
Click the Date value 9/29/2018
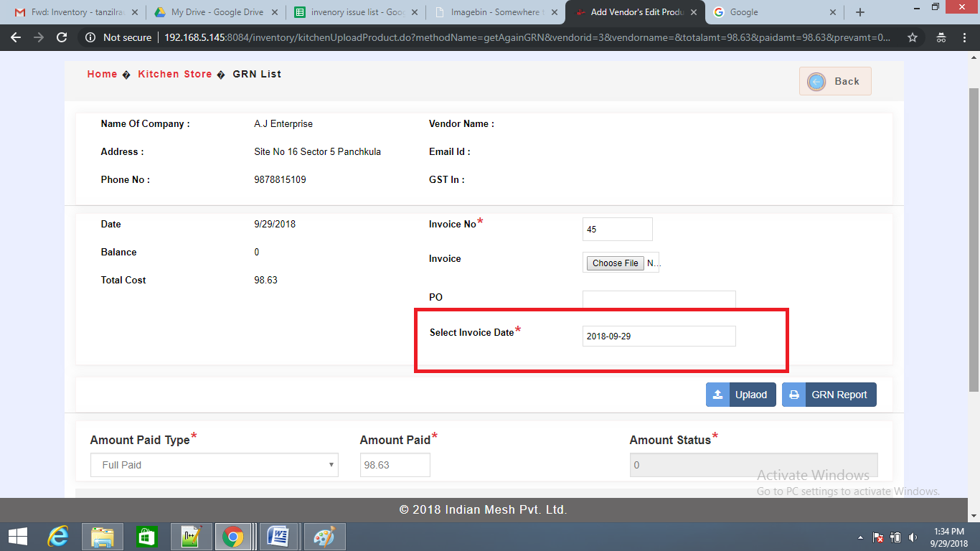tap(275, 224)
